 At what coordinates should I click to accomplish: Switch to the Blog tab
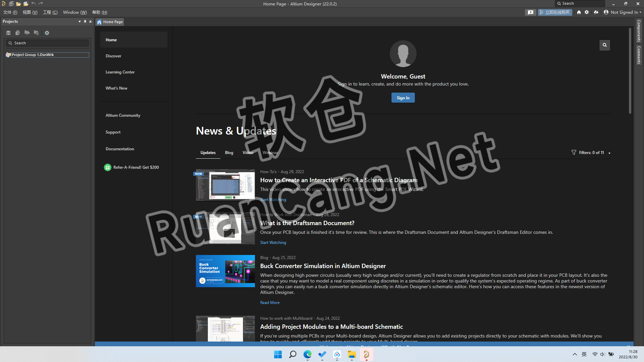pyautogui.click(x=229, y=153)
